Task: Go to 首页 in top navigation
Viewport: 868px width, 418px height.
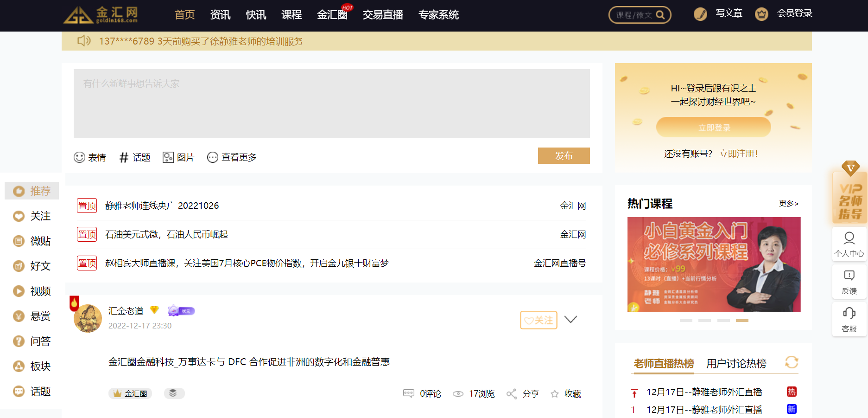Action: coord(184,15)
